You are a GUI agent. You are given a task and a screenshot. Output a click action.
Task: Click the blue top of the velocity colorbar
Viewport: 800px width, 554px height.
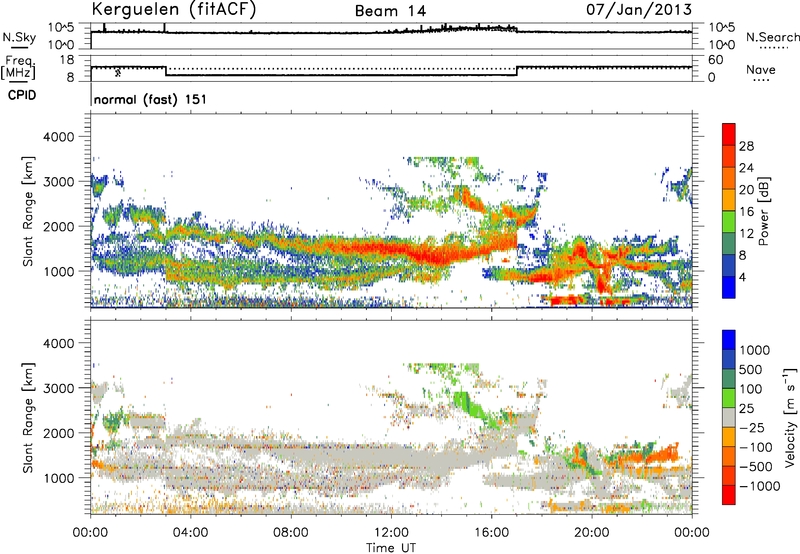729,340
